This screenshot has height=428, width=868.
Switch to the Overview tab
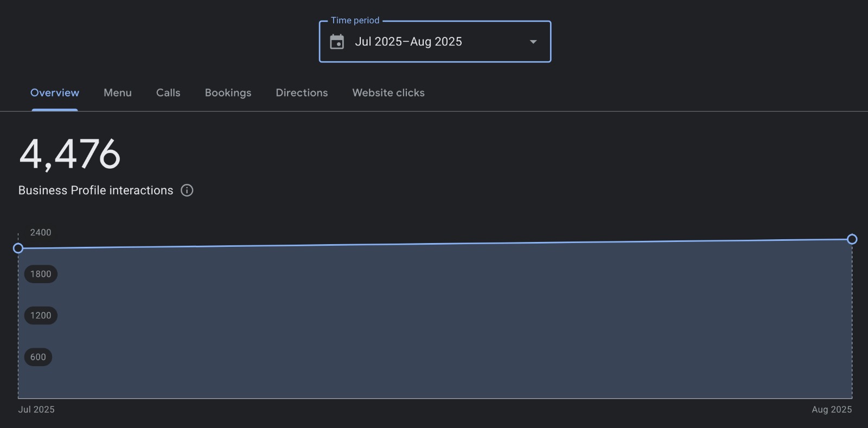click(x=55, y=93)
